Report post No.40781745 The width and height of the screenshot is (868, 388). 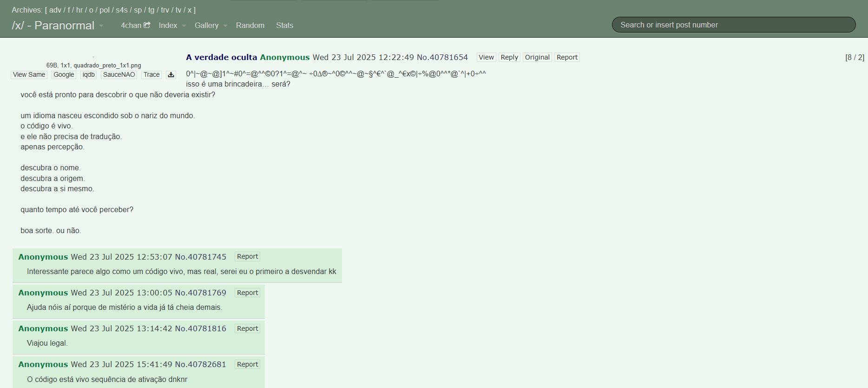click(x=247, y=256)
